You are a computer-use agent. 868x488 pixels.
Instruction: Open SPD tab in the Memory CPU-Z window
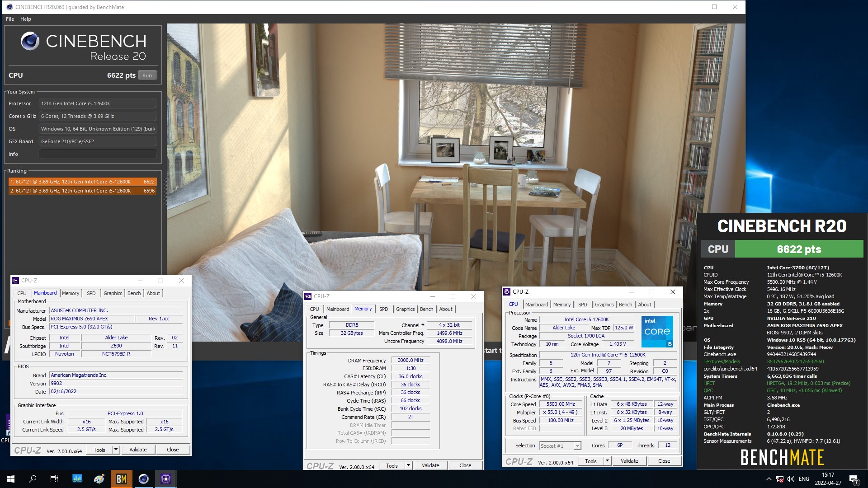tap(383, 309)
